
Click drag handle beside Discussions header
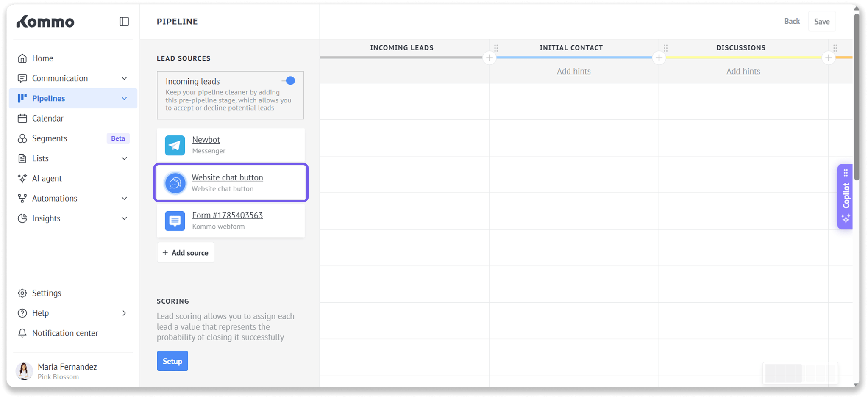point(666,48)
